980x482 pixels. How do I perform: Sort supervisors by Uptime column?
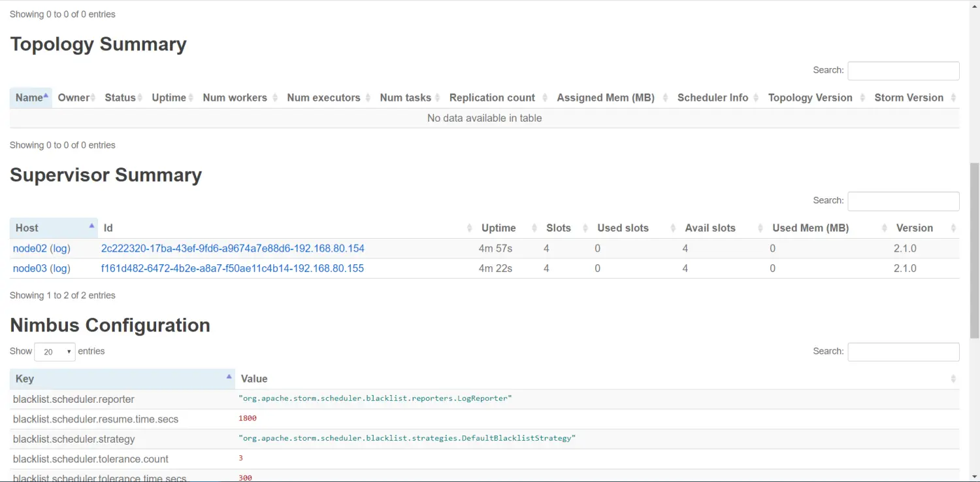pyautogui.click(x=508, y=228)
